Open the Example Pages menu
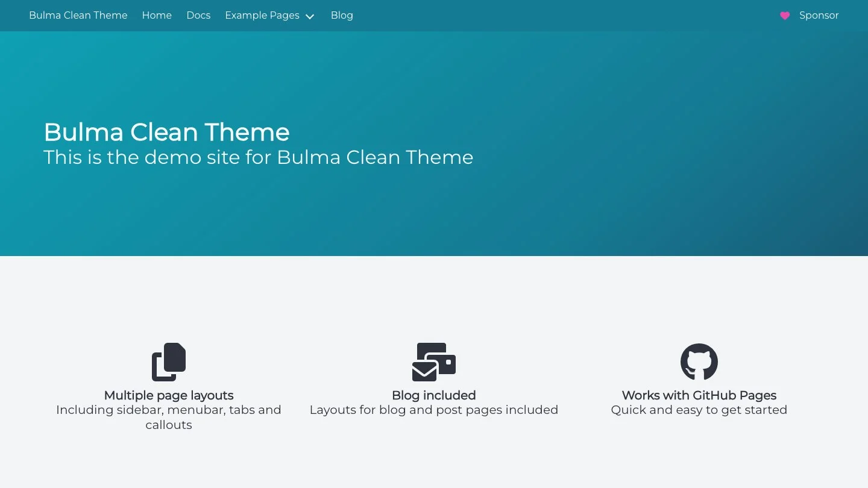 point(269,16)
